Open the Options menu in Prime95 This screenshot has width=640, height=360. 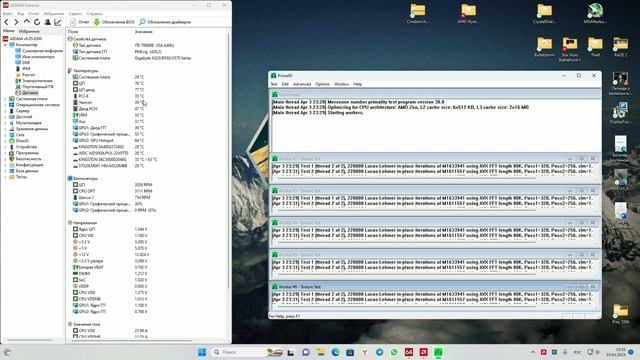click(322, 84)
